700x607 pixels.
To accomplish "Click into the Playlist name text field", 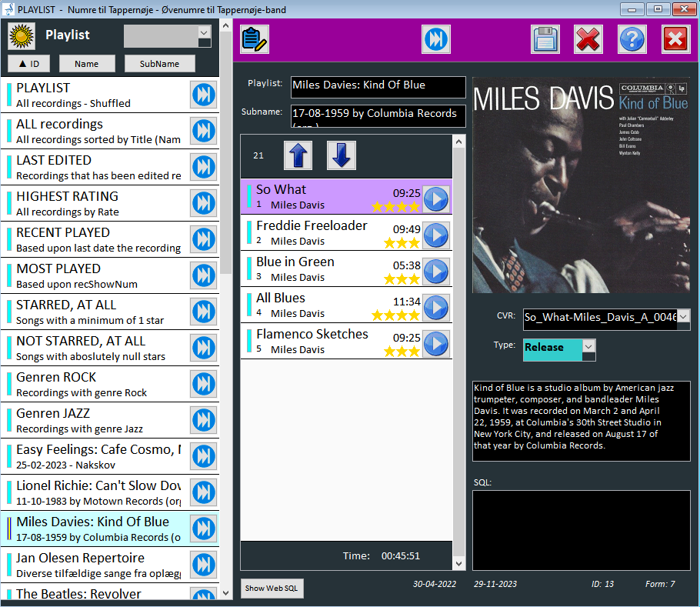I will tap(378, 86).
